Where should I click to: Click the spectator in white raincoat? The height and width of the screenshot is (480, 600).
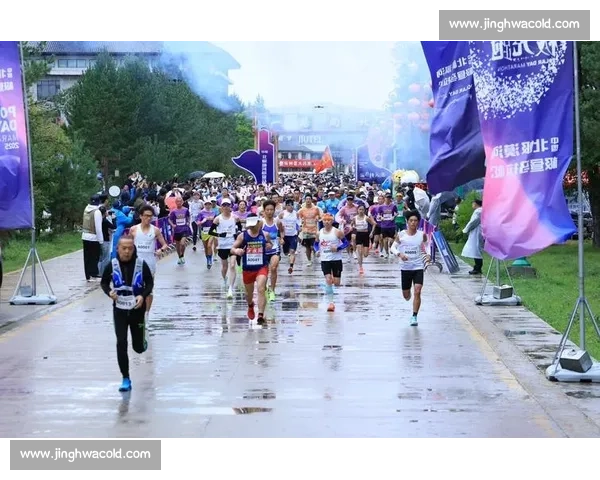point(473,237)
